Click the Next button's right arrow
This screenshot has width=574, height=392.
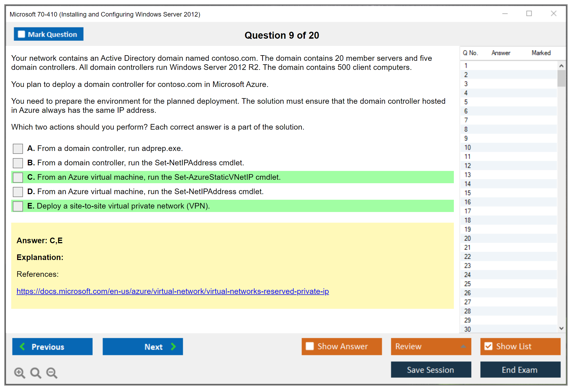click(x=173, y=346)
